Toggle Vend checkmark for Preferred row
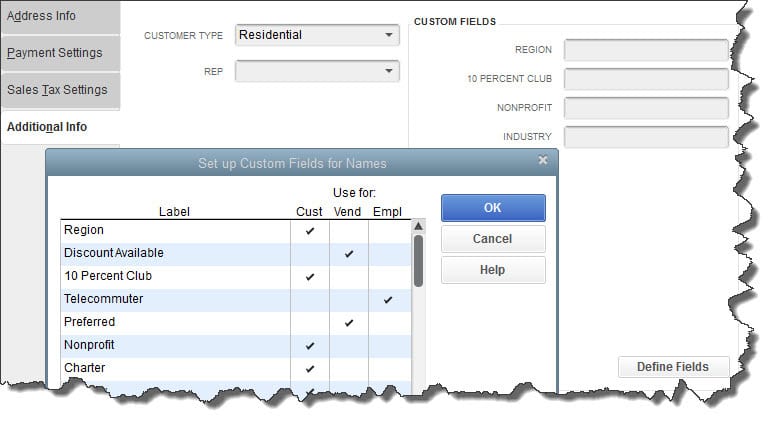 [348, 323]
